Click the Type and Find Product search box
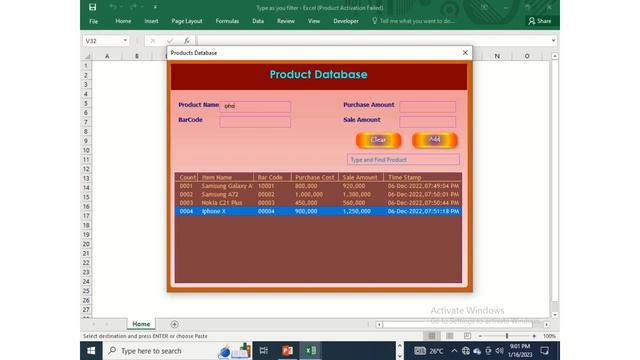 [x=403, y=160]
